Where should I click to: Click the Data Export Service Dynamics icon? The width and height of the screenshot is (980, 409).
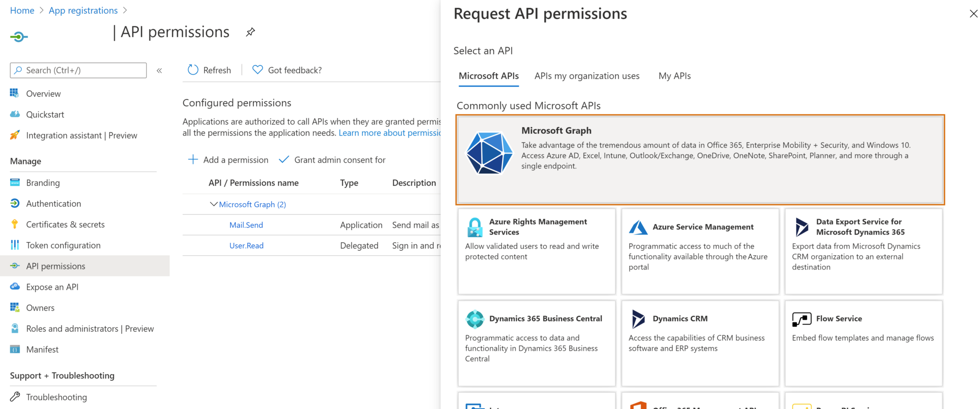coord(802,227)
